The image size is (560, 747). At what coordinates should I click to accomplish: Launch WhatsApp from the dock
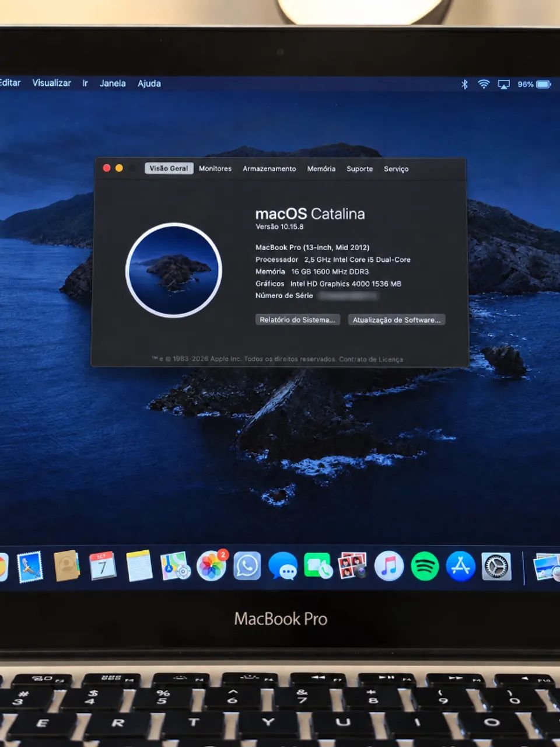tap(247, 566)
